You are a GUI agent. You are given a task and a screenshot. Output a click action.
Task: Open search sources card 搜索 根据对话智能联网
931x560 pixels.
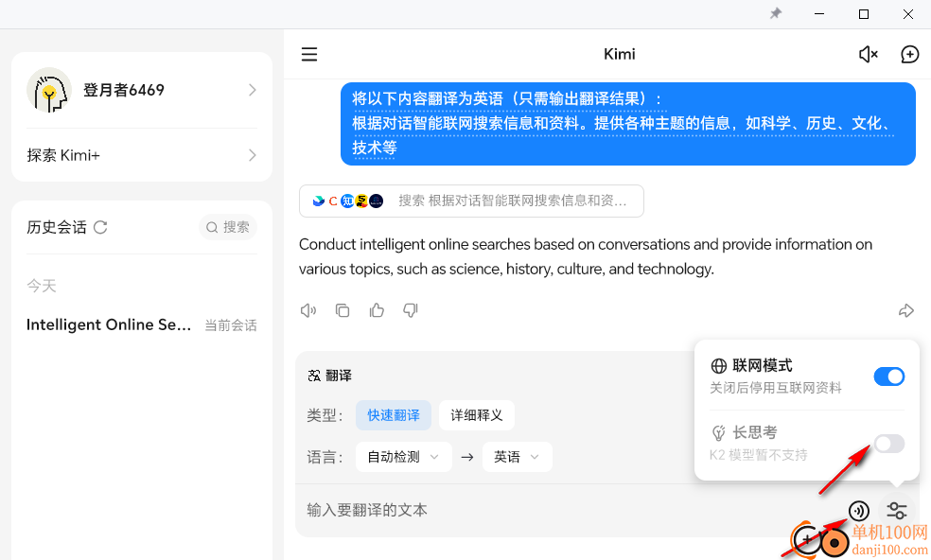pos(471,201)
